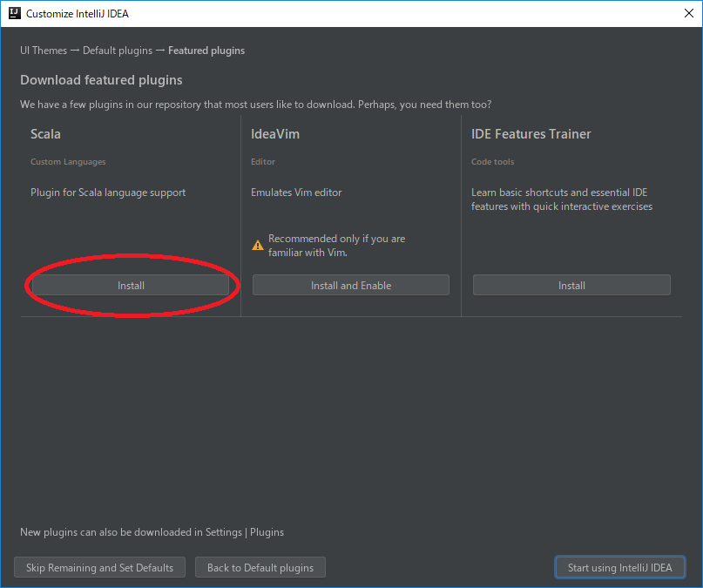Click the Default plugins breadcrumb step

point(118,51)
